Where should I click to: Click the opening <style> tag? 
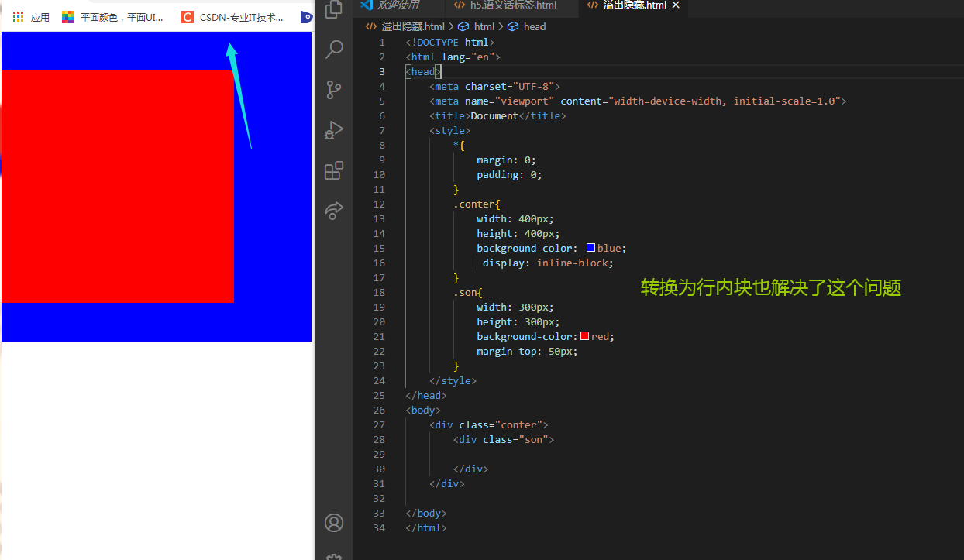[449, 130]
